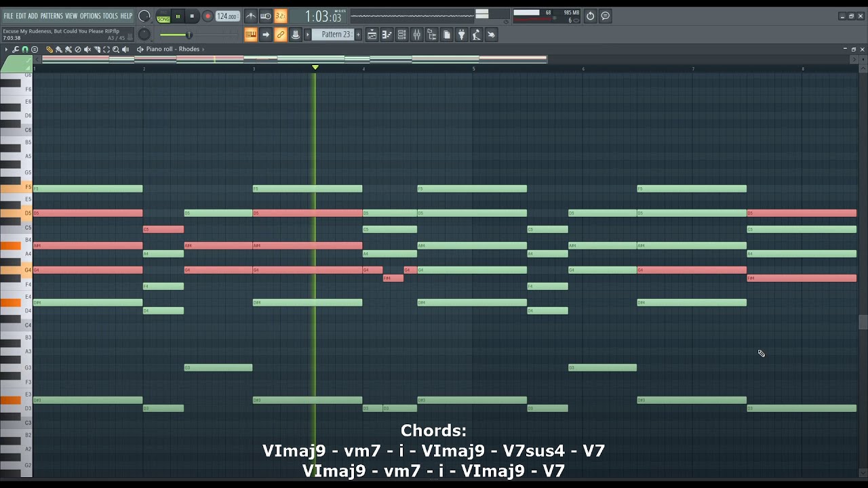Adjust the master volume knob
Viewport: 868px width, 488px height.
144,16
